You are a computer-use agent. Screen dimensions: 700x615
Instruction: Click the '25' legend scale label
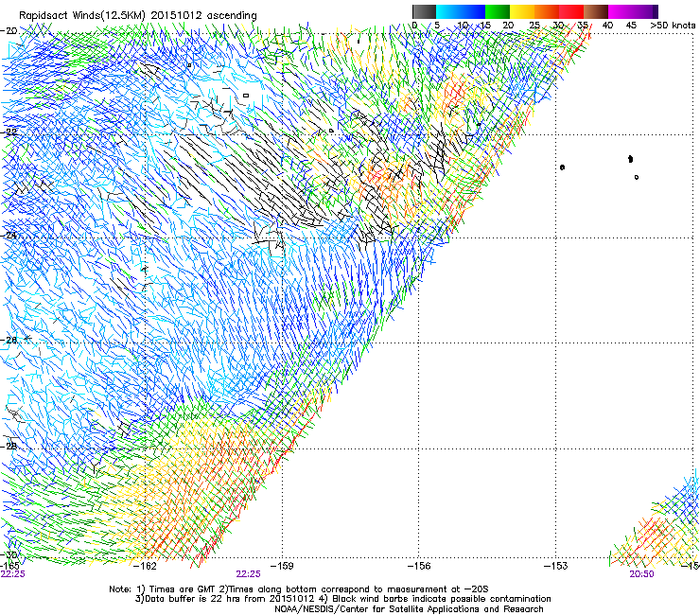(x=534, y=26)
